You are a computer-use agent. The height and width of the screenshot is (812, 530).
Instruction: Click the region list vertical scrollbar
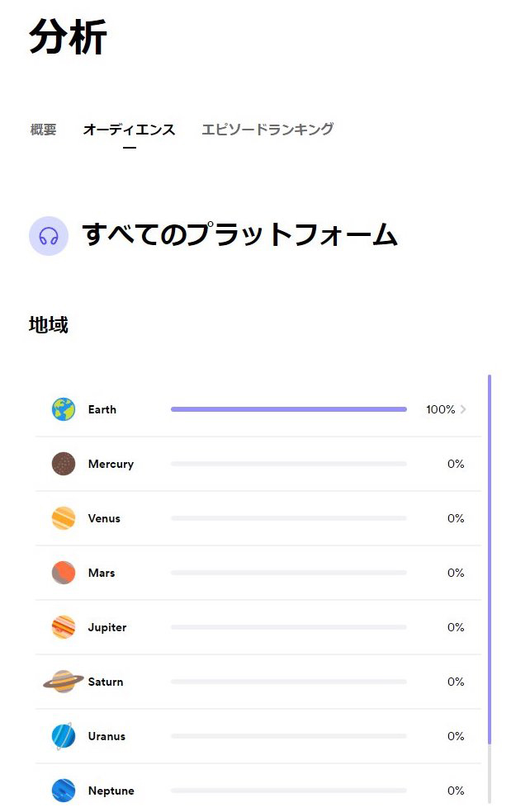tap(490, 561)
